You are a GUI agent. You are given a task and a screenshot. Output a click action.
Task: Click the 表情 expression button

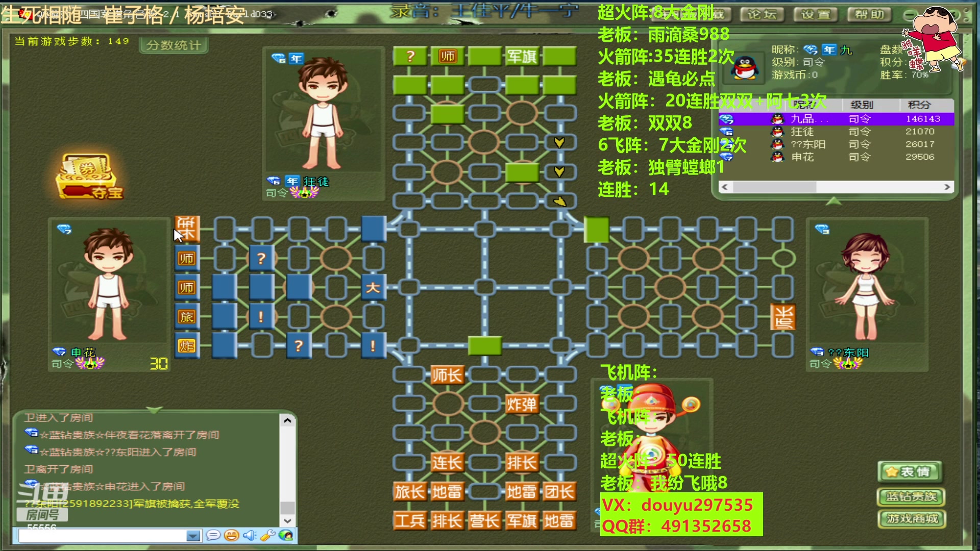[910, 472]
